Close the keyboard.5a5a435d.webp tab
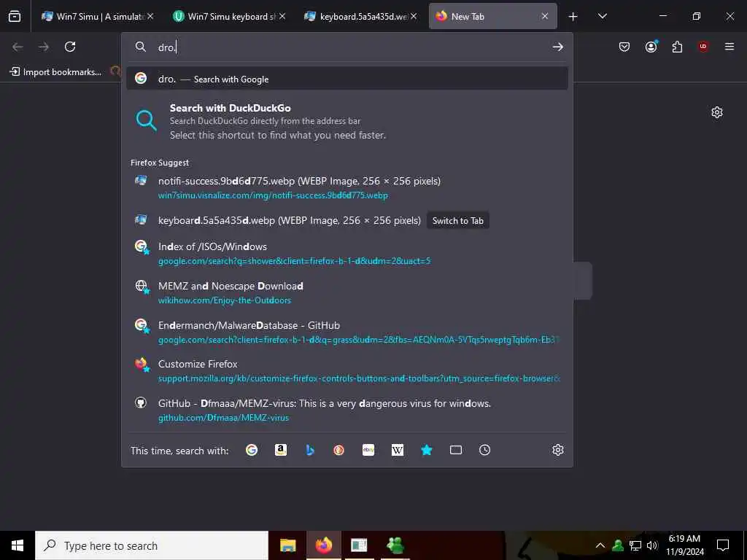Screen dimensions: 747x560 pos(414,16)
